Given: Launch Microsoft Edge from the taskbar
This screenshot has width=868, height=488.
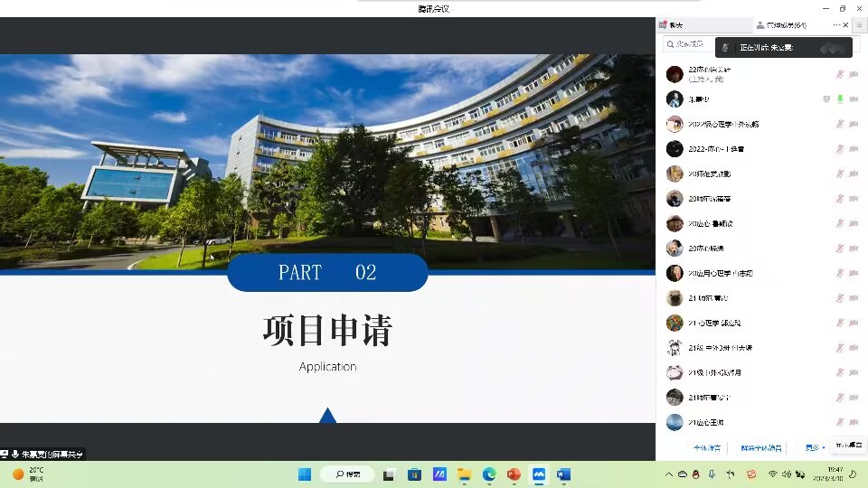Looking at the screenshot, I should [489, 474].
